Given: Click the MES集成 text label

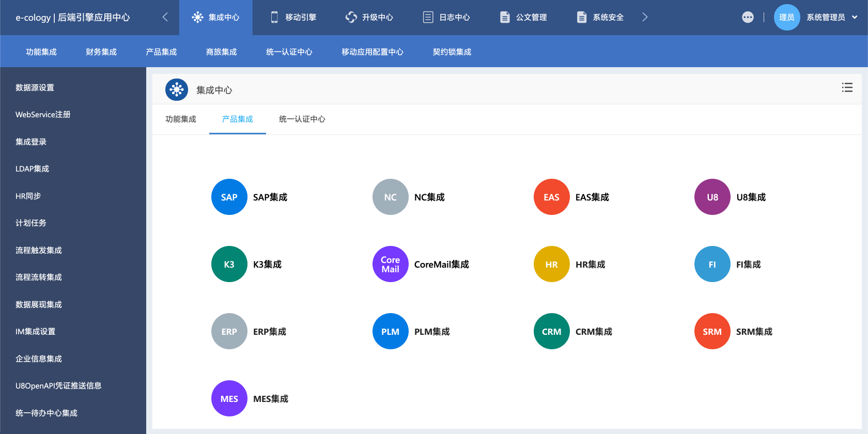Looking at the screenshot, I should click(271, 398).
